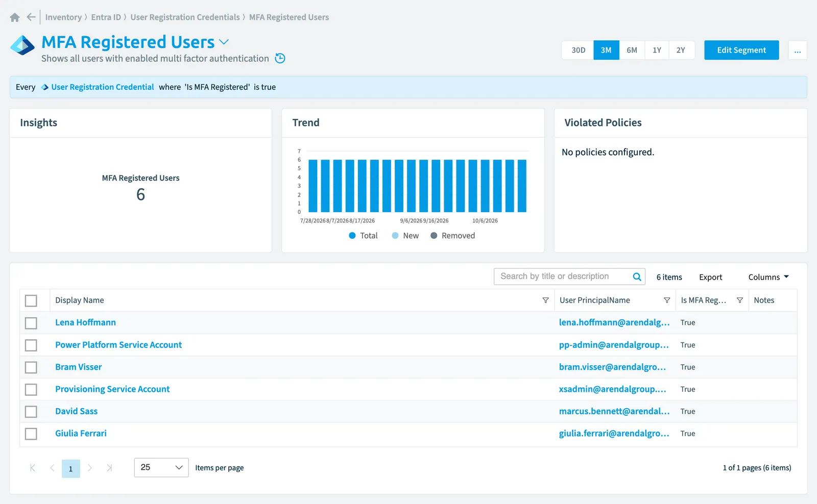
Task: Switch to the 6M time range
Action: click(x=632, y=50)
